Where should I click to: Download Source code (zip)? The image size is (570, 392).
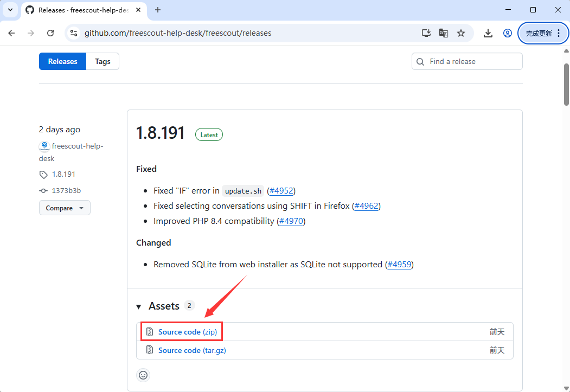(x=188, y=332)
